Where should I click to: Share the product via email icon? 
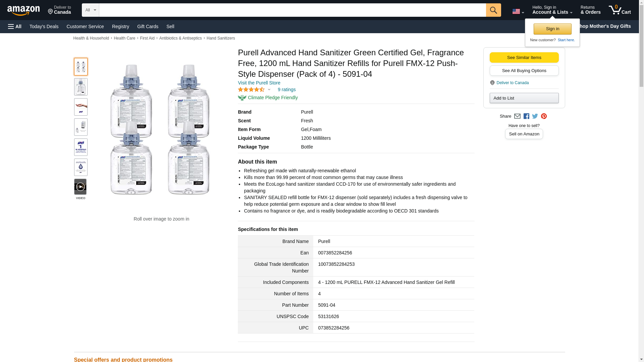click(x=517, y=116)
